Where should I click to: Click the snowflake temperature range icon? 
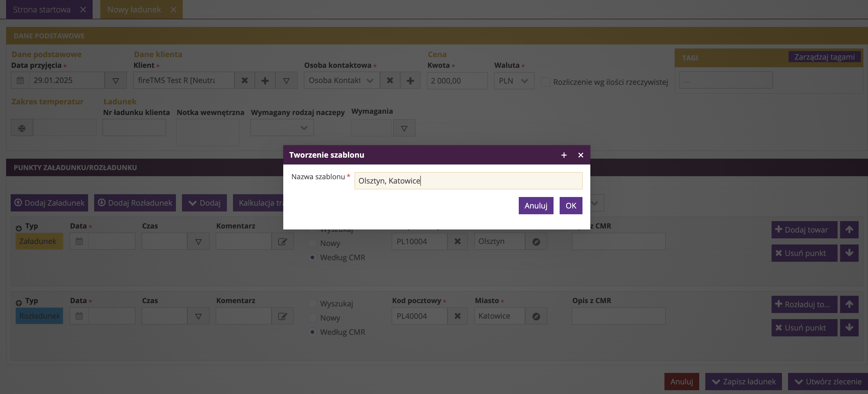click(22, 128)
